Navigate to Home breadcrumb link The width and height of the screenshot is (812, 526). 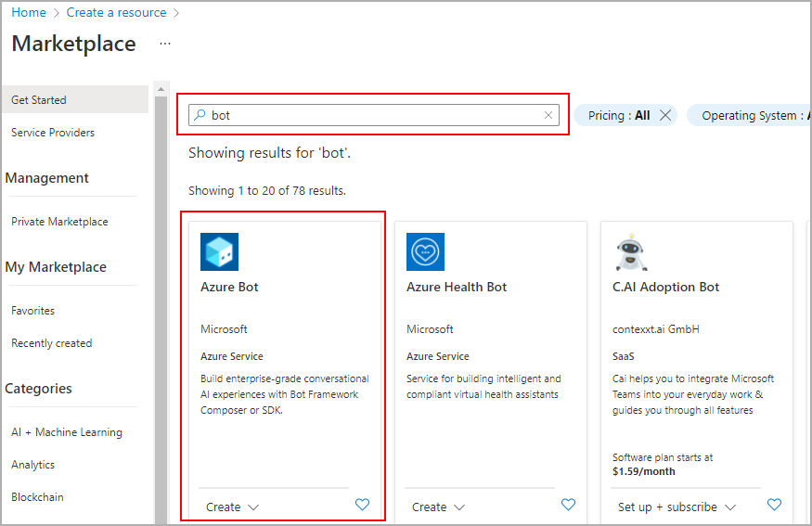tap(29, 13)
